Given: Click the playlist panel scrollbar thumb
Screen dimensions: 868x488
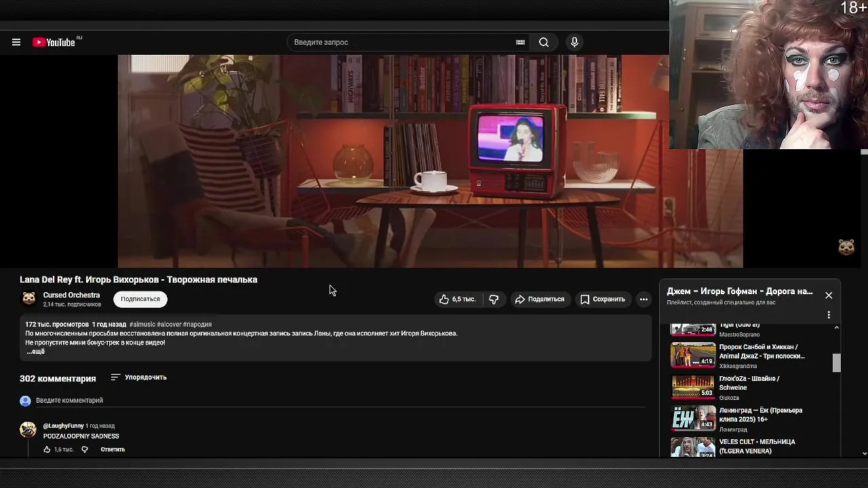Looking at the screenshot, I should click(836, 363).
